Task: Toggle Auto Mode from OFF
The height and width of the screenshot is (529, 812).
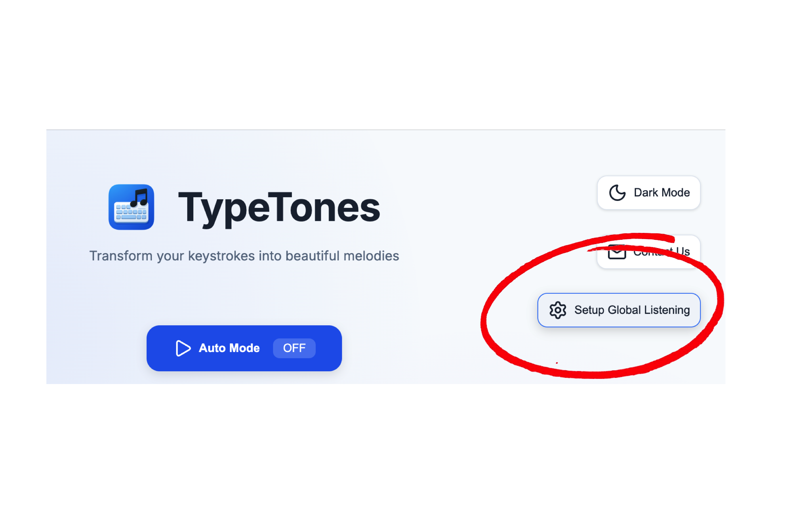Action: [244, 348]
